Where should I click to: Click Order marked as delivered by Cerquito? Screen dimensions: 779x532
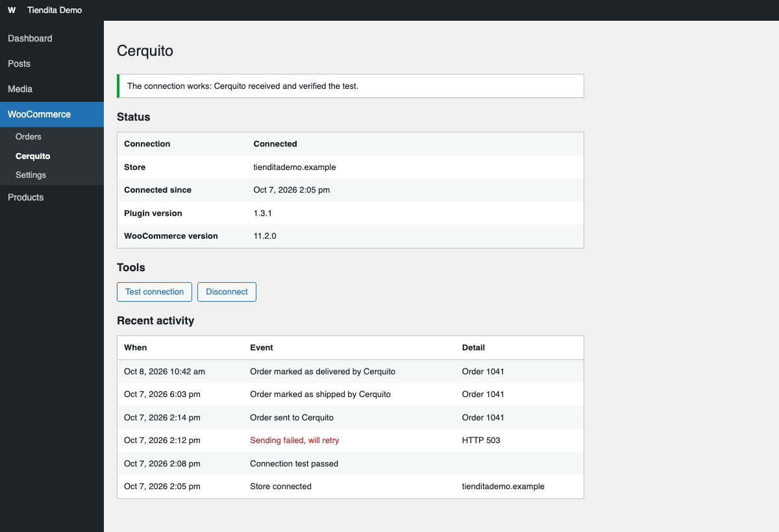click(323, 372)
